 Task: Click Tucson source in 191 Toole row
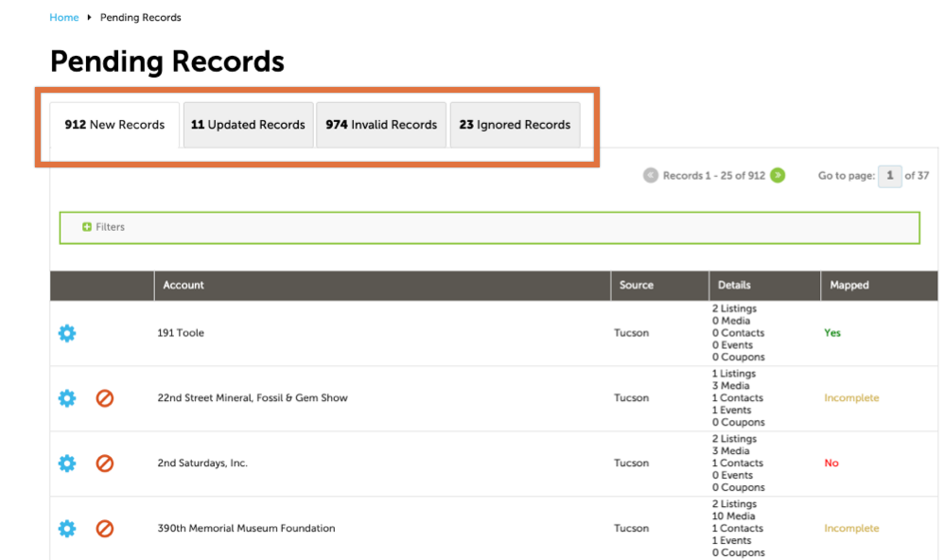pos(632,333)
